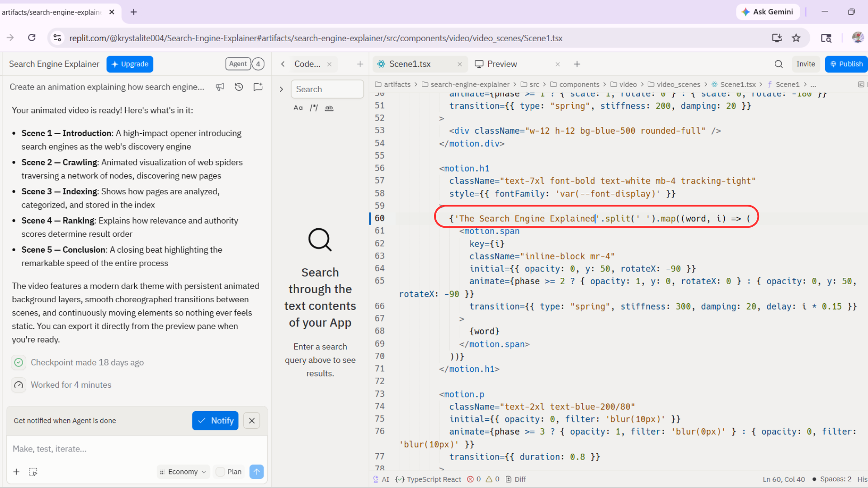The height and width of the screenshot is (488, 868).
Task: Go back with the left chevron in pane
Action: click(x=283, y=64)
